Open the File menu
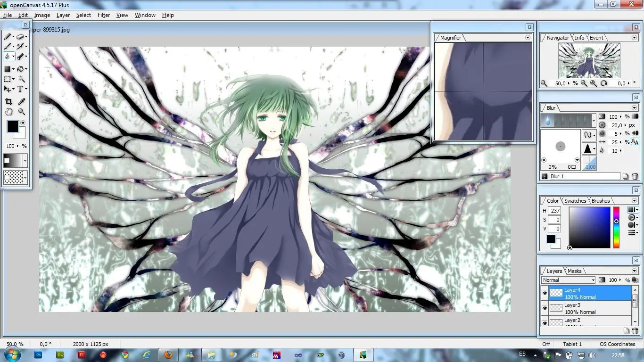The height and width of the screenshot is (362, 644). pos(8,15)
